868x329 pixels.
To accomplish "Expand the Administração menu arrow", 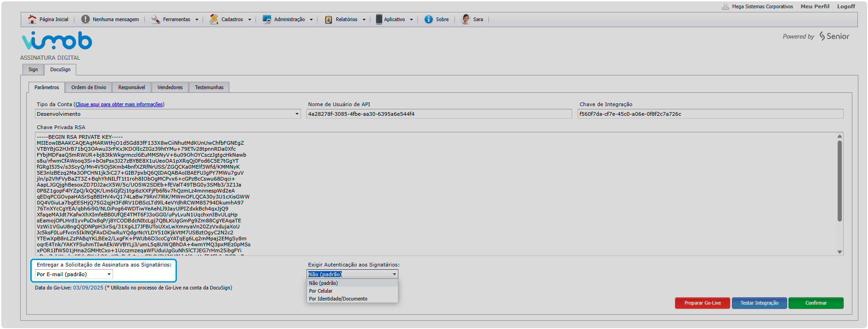I will click(x=311, y=20).
